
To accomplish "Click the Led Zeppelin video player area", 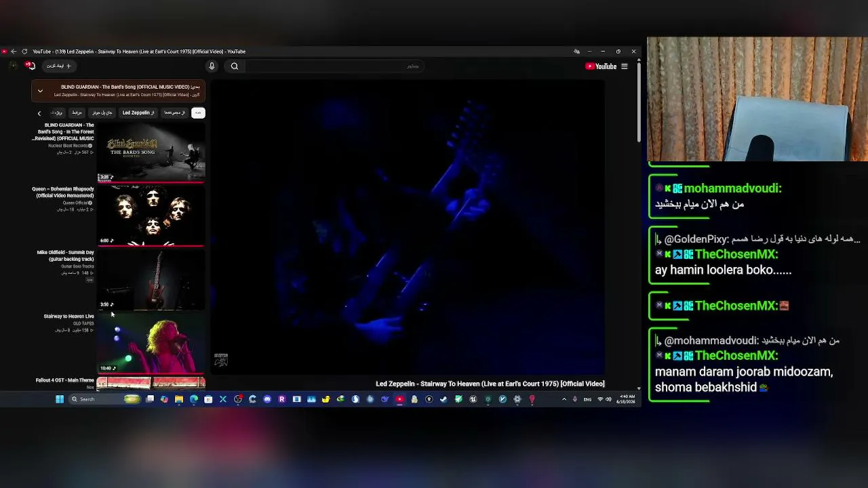I will pos(408,228).
